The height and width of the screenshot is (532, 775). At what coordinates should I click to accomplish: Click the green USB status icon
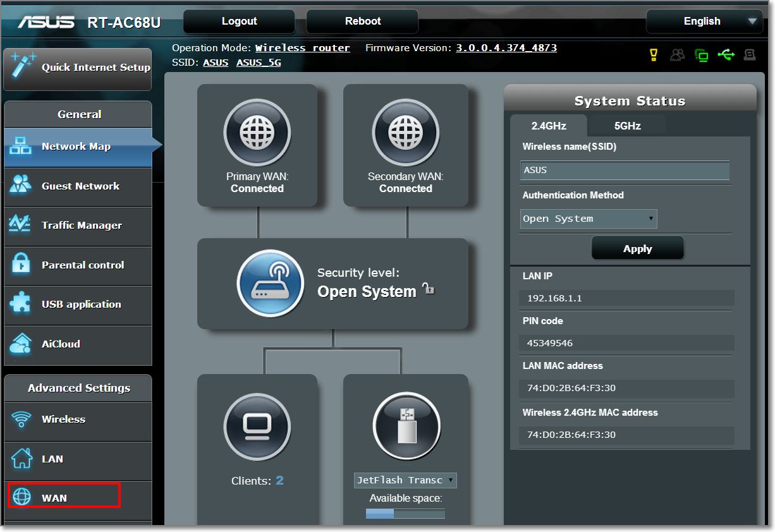[x=726, y=55]
